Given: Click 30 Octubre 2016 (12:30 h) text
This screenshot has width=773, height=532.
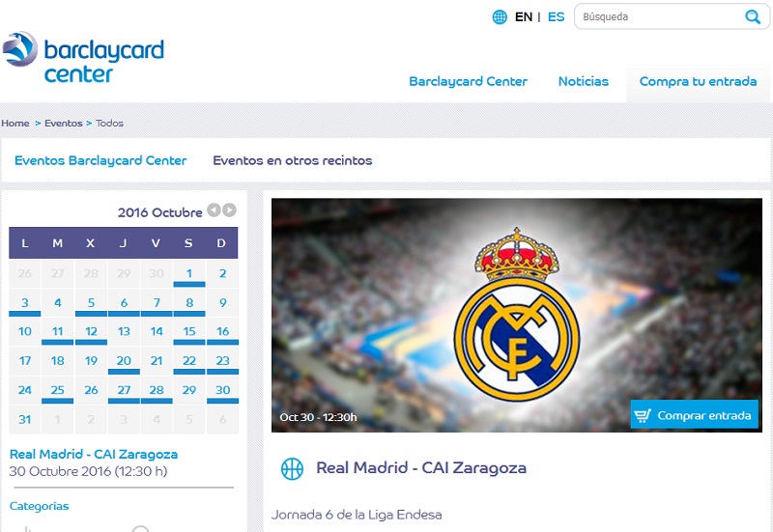Looking at the screenshot, I should click(88, 471).
